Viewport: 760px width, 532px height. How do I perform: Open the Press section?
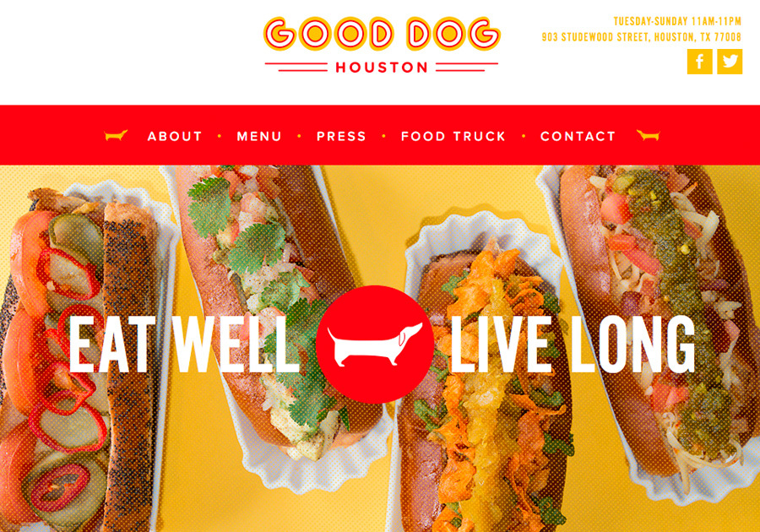point(341,136)
